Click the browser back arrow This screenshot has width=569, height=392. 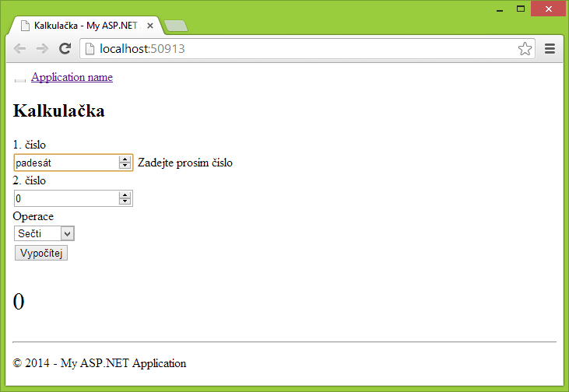point(19,48)
